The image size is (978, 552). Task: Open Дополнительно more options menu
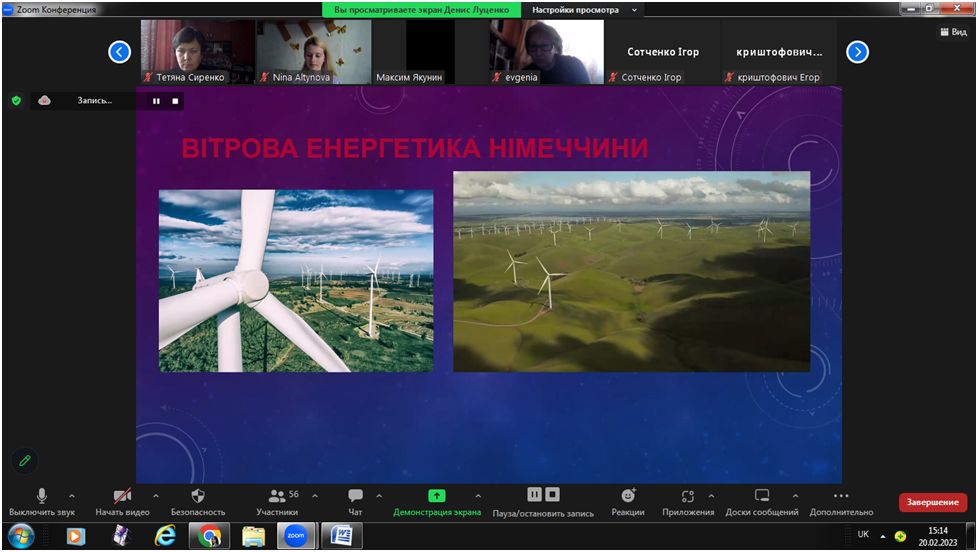tap(841, 501)
